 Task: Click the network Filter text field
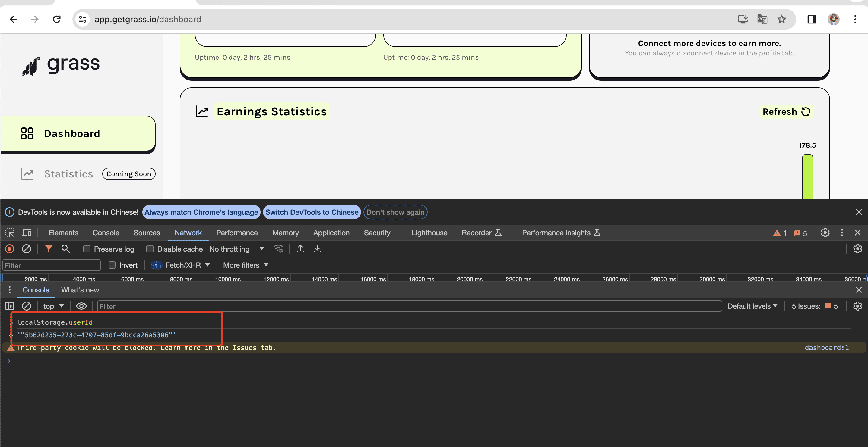pos(51,266)
